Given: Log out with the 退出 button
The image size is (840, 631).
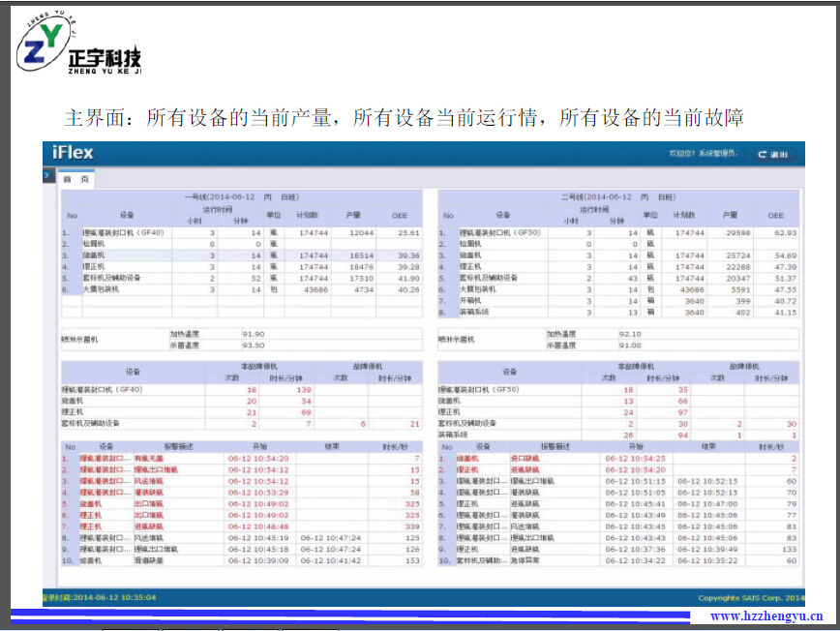Looking at the screenshot, I should click(773, 154).
